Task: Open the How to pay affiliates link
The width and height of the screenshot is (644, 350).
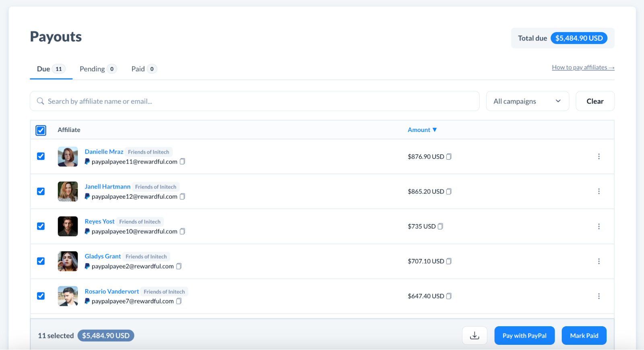Action: pyautogui.click(x=583, y=68)
